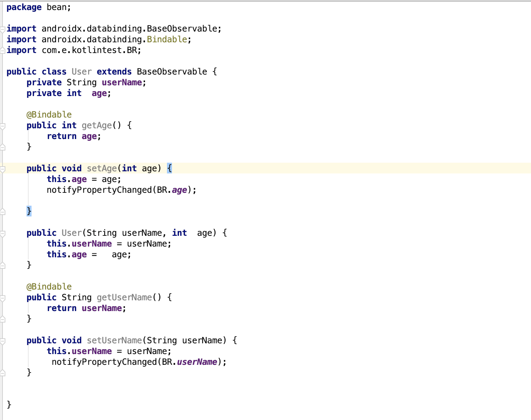Click 'notifyPropertyChanged' call in setUserName method
The image size is (531, 420).
(x=104, y=362)
